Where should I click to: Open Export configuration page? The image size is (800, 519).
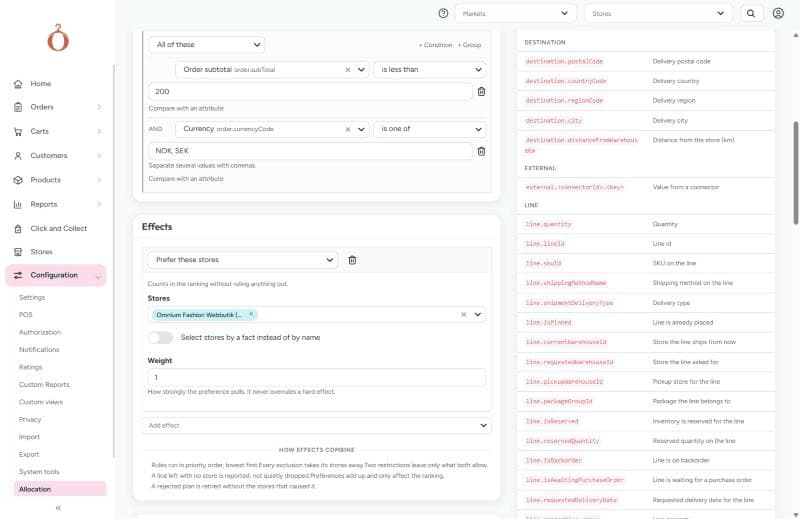click(x=29, y=454)
